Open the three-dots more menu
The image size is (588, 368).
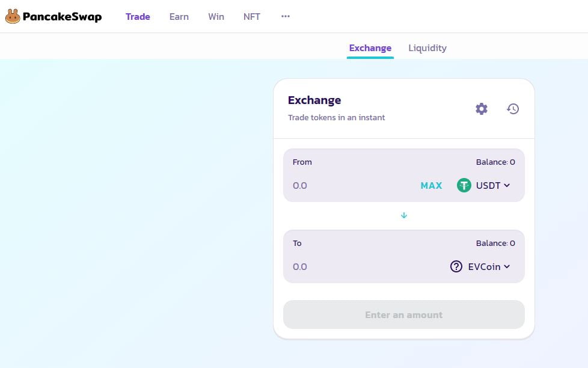tap(286, 16)
